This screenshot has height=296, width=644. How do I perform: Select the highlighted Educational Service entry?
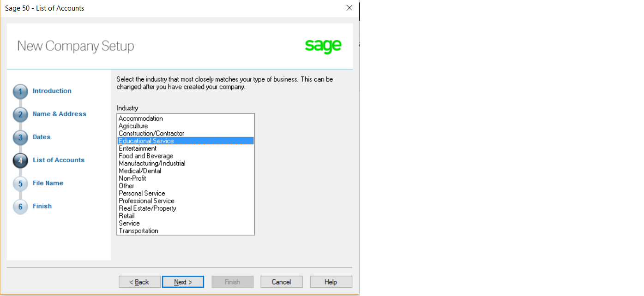[186, 141]
